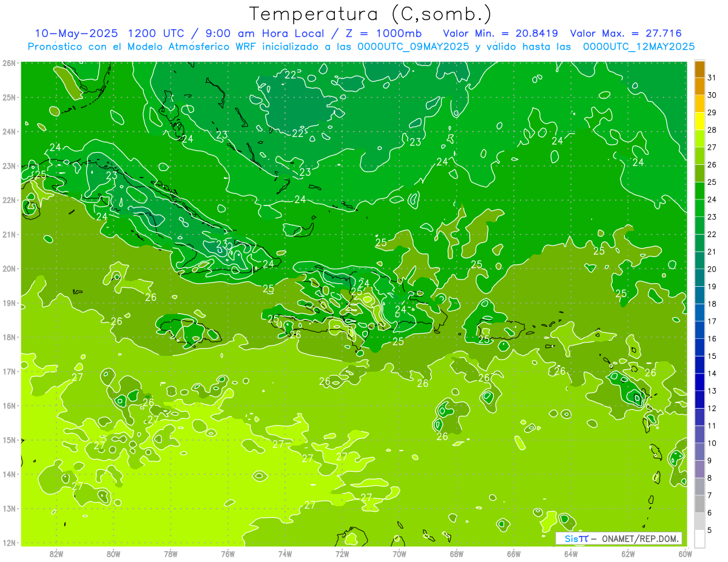This screenshot has height=562, width=728.
Task: Click the '13N' latitude axis label
Action: coord(9,508)
